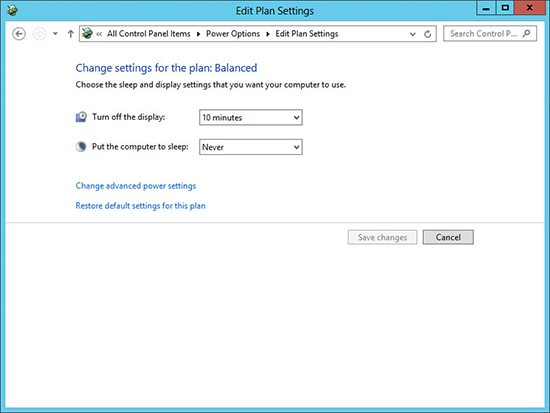The height and width of the screenshot is (413, 550).
Task: Minimize the Edit Plan Settings window
Action: coord(486,8)
